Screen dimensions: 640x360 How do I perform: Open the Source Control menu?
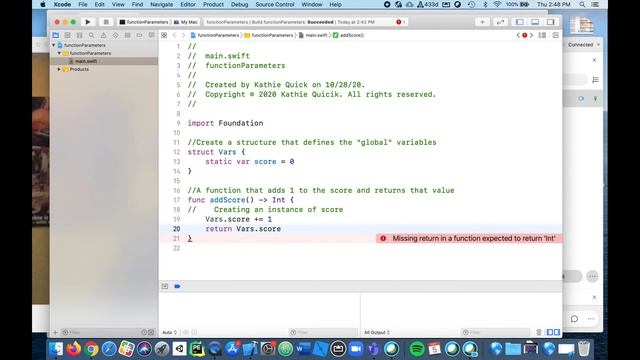click(x=275, y=4)
